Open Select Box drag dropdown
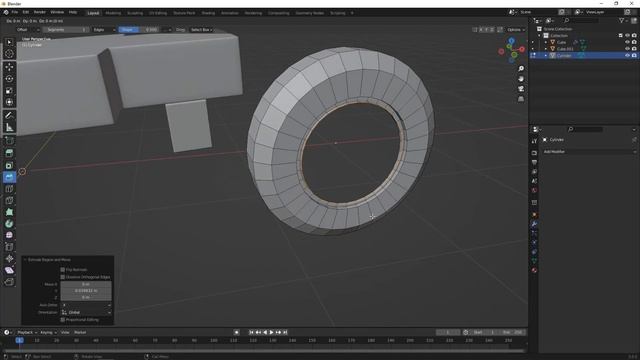The width and height of the screenshot is (640, 360). click(x=202, y=30)
